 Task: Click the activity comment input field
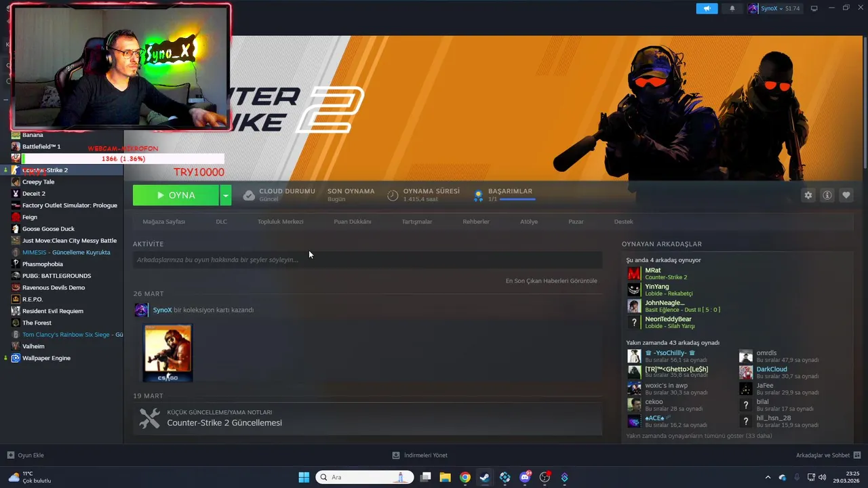[x=368, y=260]
